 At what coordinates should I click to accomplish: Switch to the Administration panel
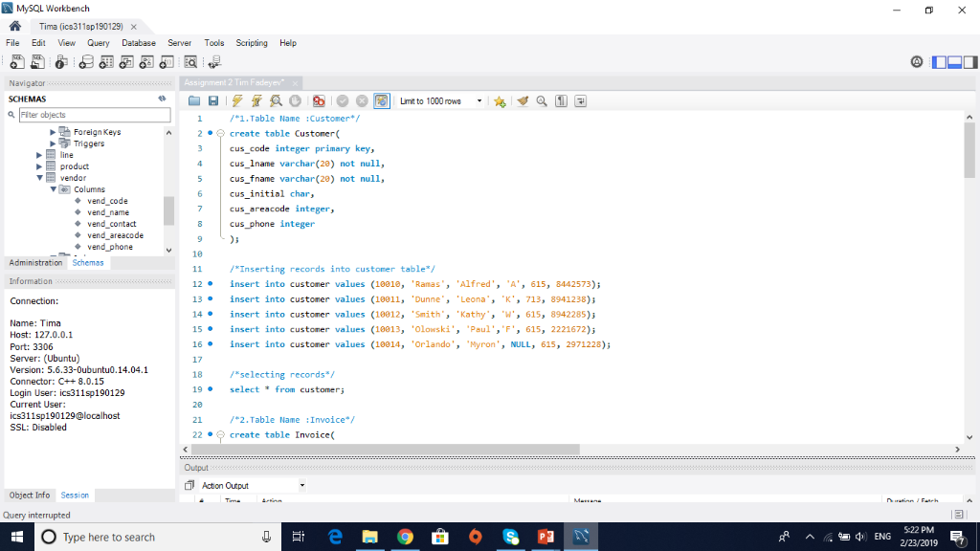coord(35,262)
